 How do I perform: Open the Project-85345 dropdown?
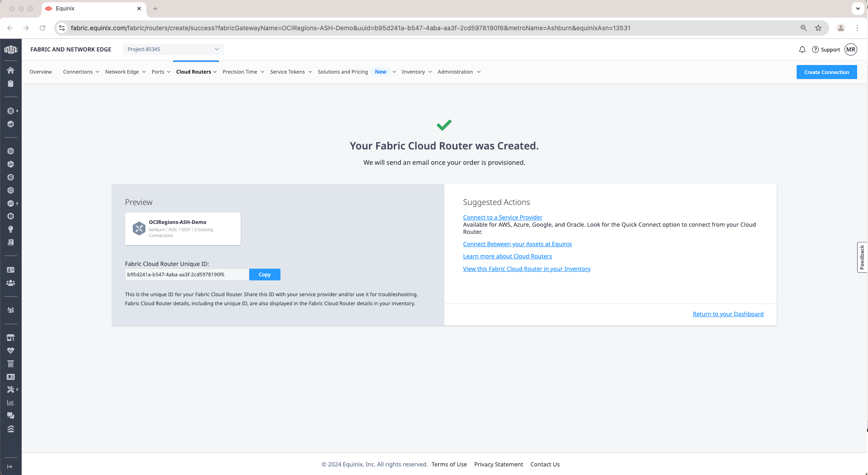(x=173, y=49)
